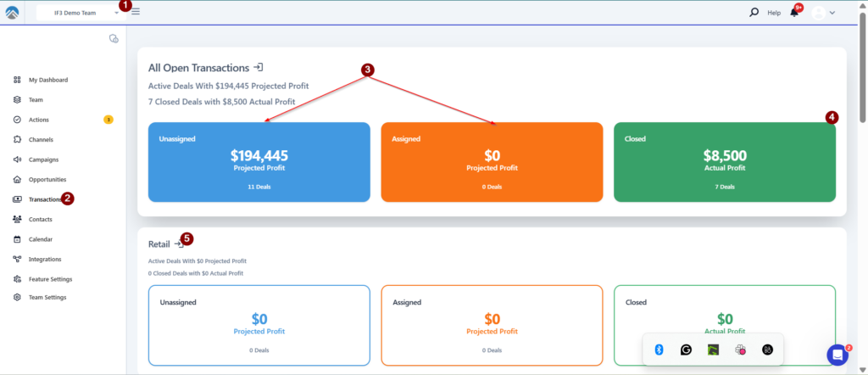
Task: Click the Integrations nodes icon
Action: click(x=17, y=260)
